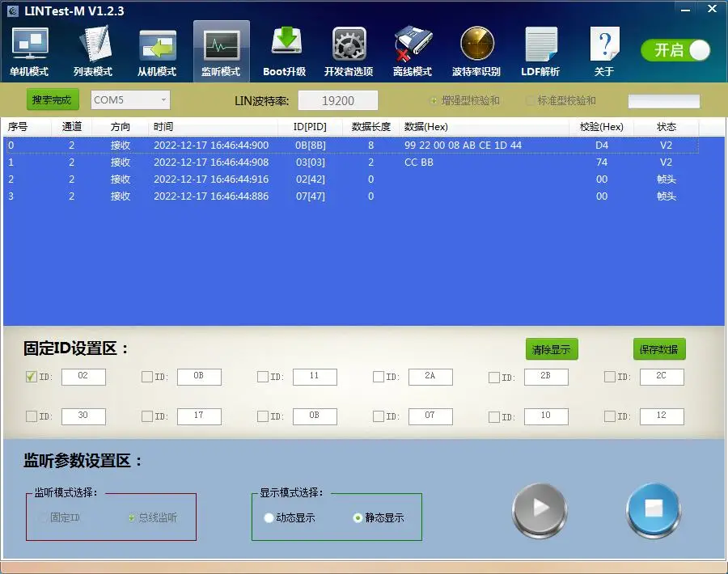Click the 搜索完成 search button

point(53,100)
